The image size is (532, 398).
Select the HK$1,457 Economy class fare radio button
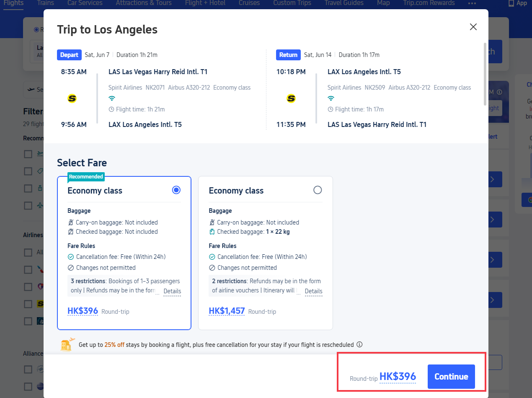click(318, 190)
